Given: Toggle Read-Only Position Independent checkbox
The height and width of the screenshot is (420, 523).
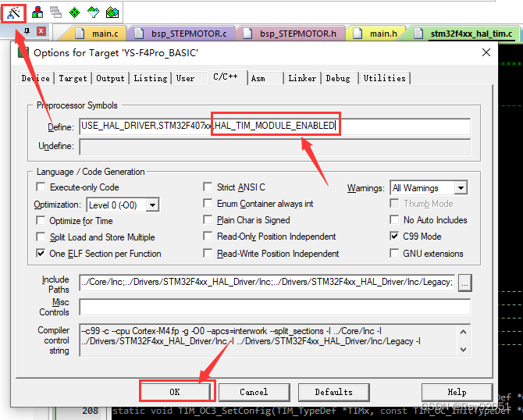Looking at the screenshot, I should coord(208,237).
